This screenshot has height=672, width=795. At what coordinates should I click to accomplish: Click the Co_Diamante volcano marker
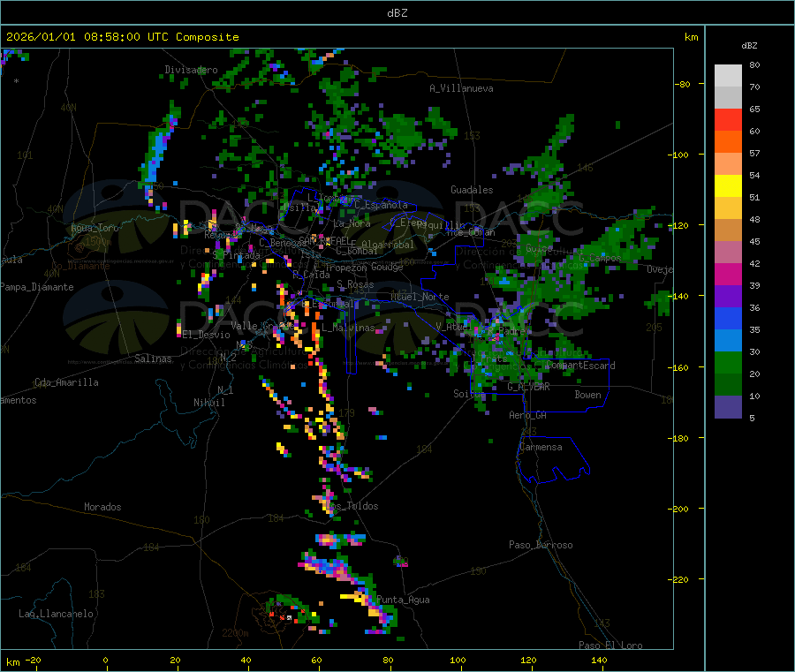[x=79, y=248]
